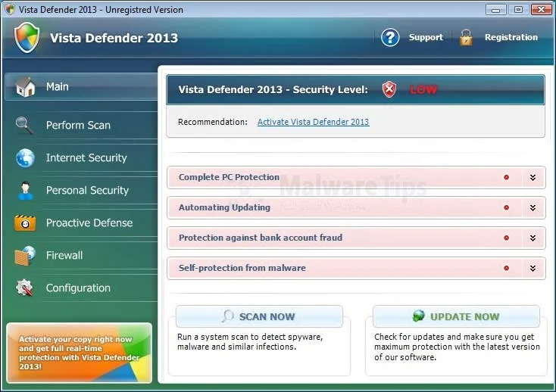Open Personal Security section
556x392 pixels.
[81, 191]
